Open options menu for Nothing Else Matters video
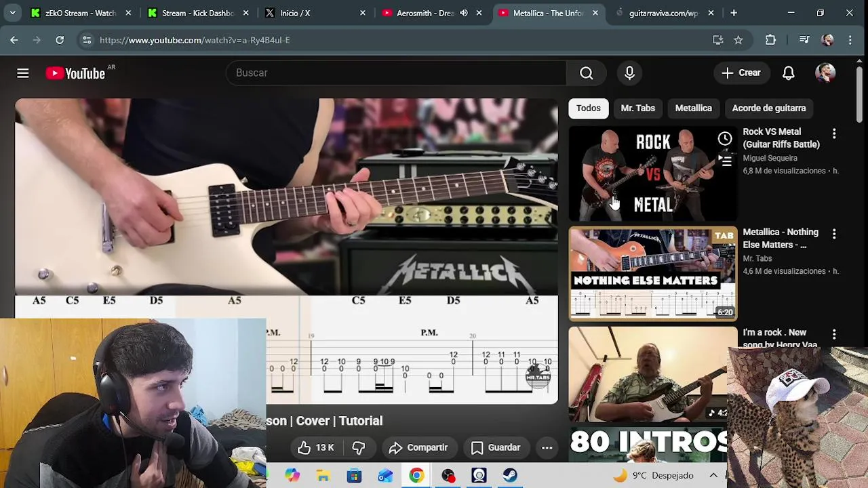 click(834, 234)
